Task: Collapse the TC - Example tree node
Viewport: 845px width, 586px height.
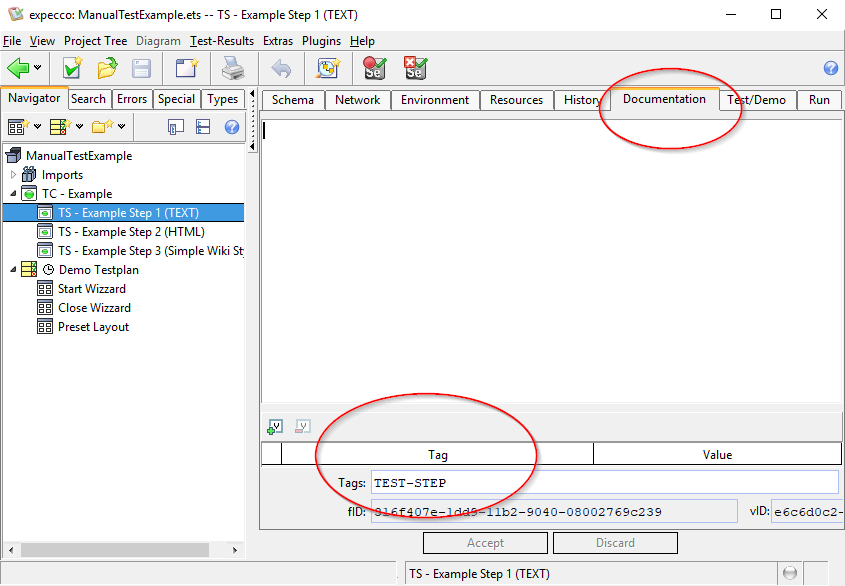Action: point(13,194)
